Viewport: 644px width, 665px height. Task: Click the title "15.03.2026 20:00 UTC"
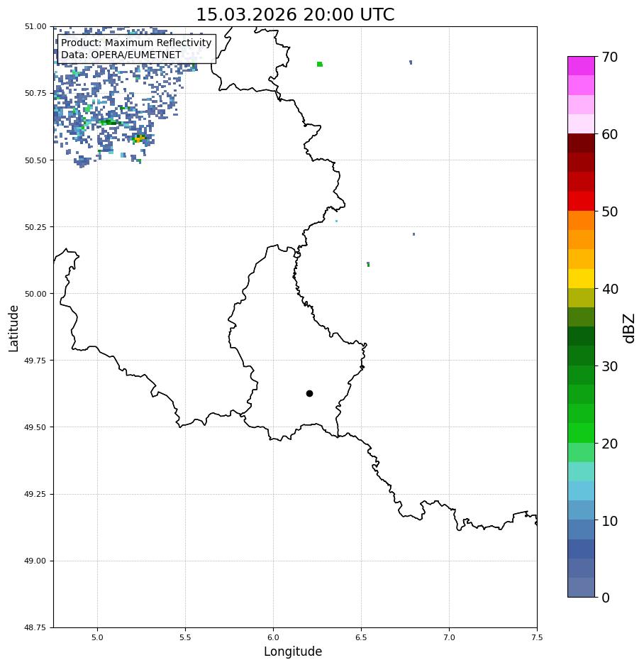coord(295,14)
